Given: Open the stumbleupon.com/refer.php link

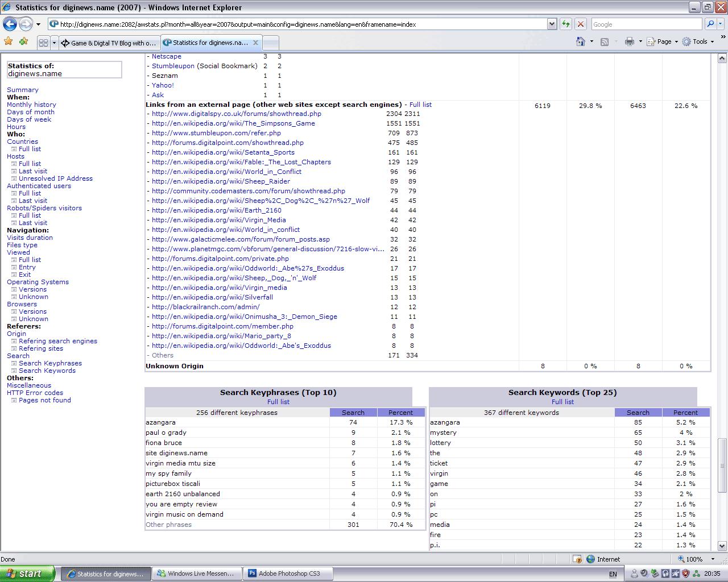Looking at the screenshot, I should pos(216,133).
